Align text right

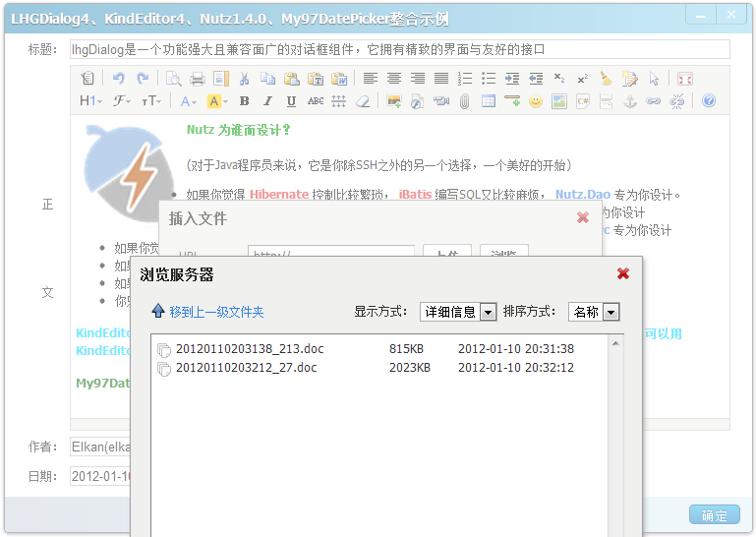pyautogui.click(x=418, y=78)
